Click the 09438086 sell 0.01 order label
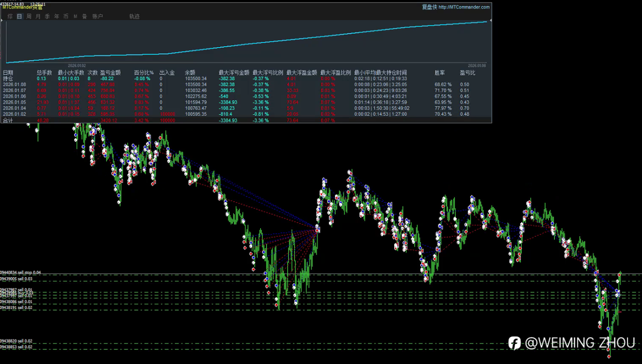 click(16, 302)
